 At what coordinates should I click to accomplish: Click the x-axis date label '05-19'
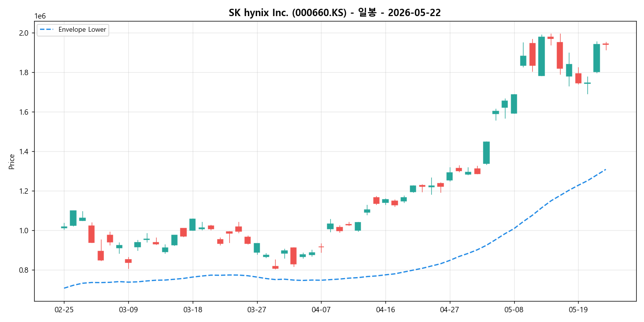tap(578, 309)
